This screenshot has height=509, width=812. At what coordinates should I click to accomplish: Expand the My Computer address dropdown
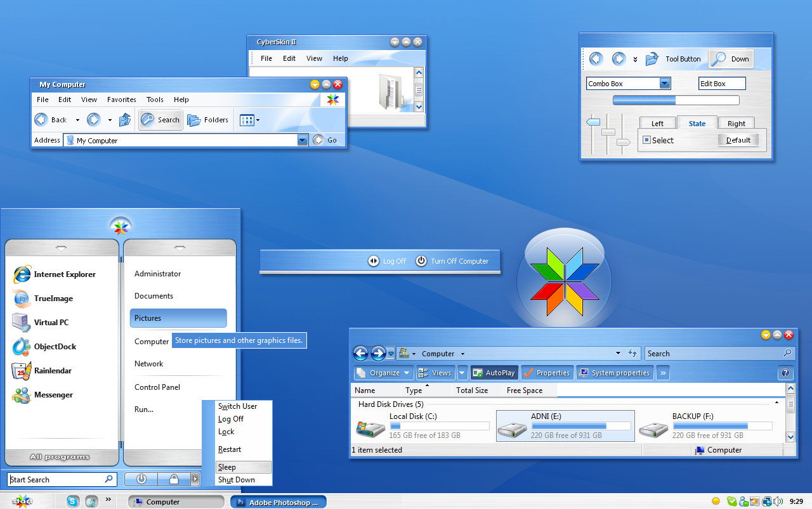pos(303,140)
